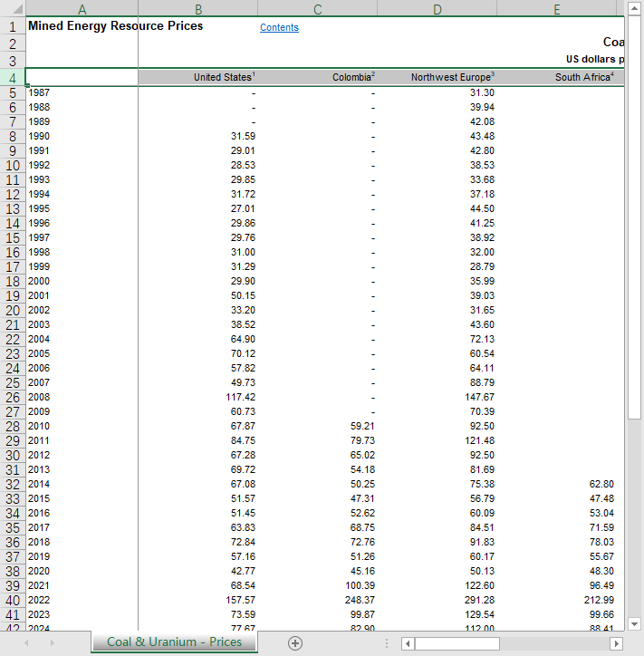
Task: Add a new sheet with plus icon
Action: (x=295, y=643)
